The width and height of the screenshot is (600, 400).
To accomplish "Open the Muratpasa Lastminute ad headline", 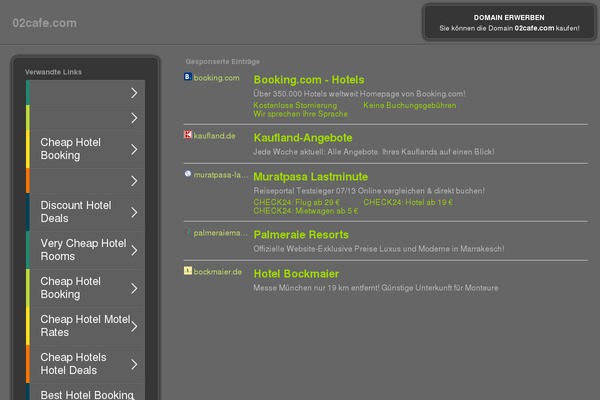I will (310, 177).
